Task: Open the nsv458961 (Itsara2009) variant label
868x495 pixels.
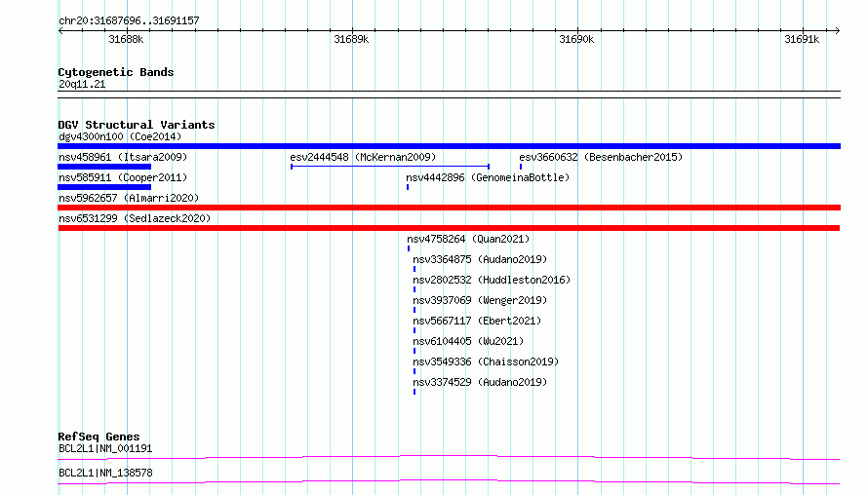Action: tap(123, 157)
